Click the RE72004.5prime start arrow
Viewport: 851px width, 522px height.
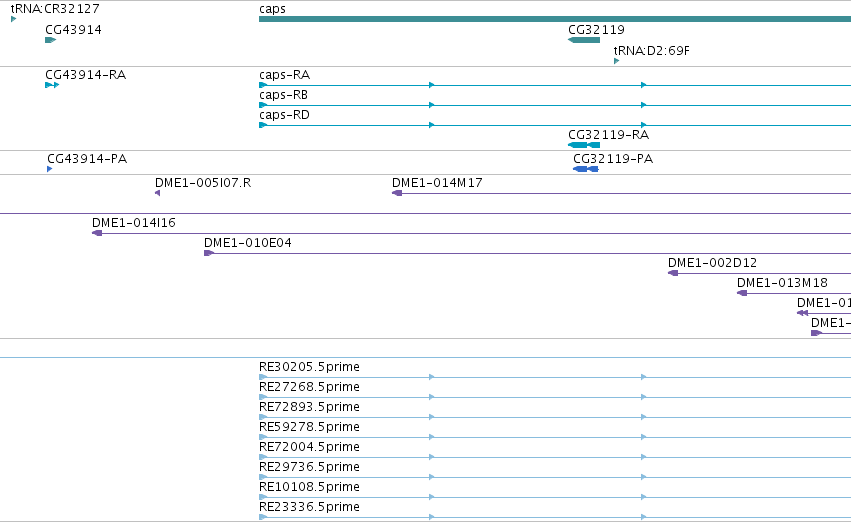pos(263,457)
